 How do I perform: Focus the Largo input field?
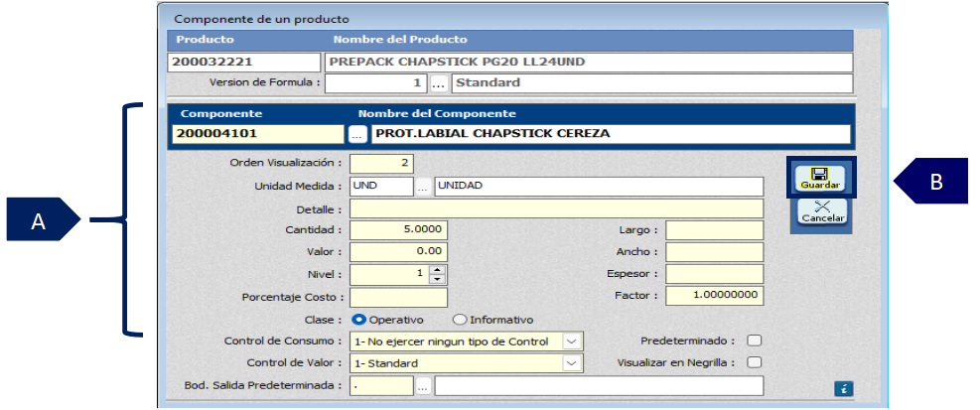tap(714, 230)
